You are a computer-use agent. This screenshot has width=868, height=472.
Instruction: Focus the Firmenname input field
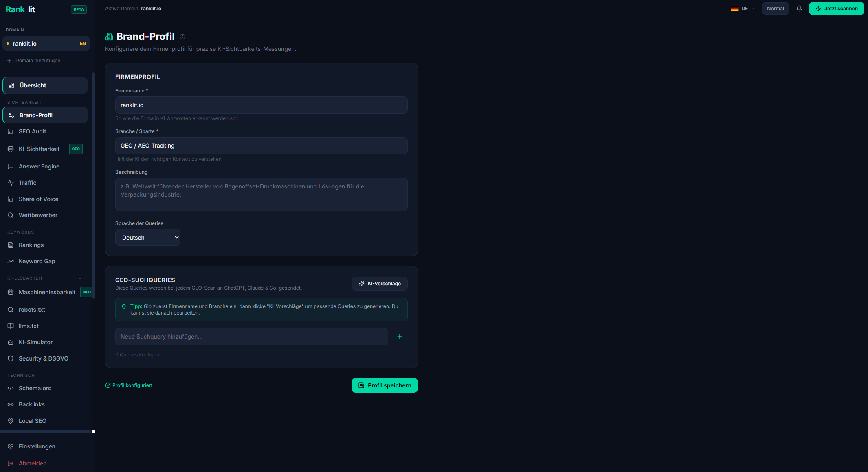(x=261, y=105)
